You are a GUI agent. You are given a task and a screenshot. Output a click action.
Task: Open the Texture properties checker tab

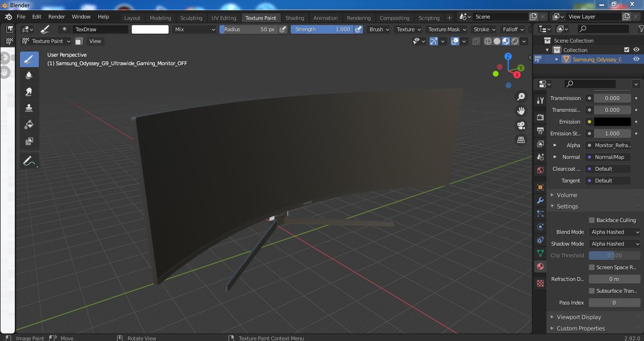(540, 283)
